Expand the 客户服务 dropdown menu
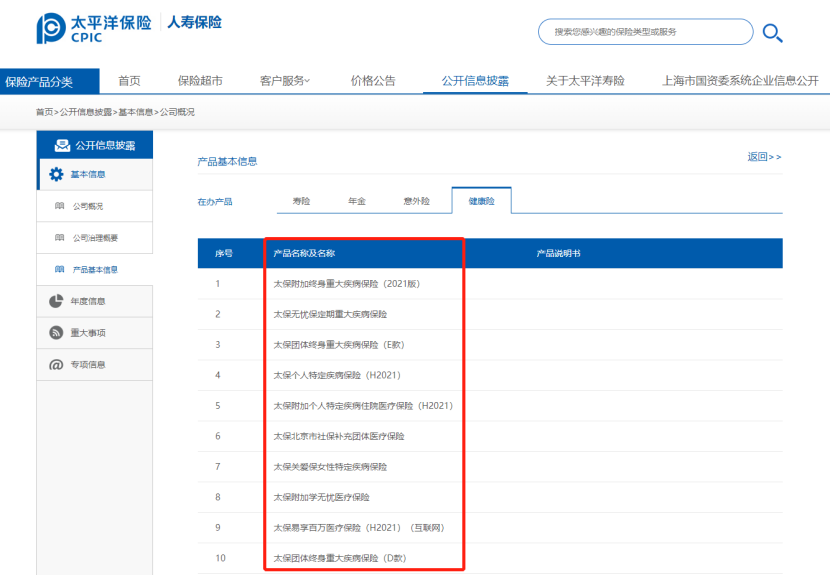 pyautogui.click(x=285, y=81)
